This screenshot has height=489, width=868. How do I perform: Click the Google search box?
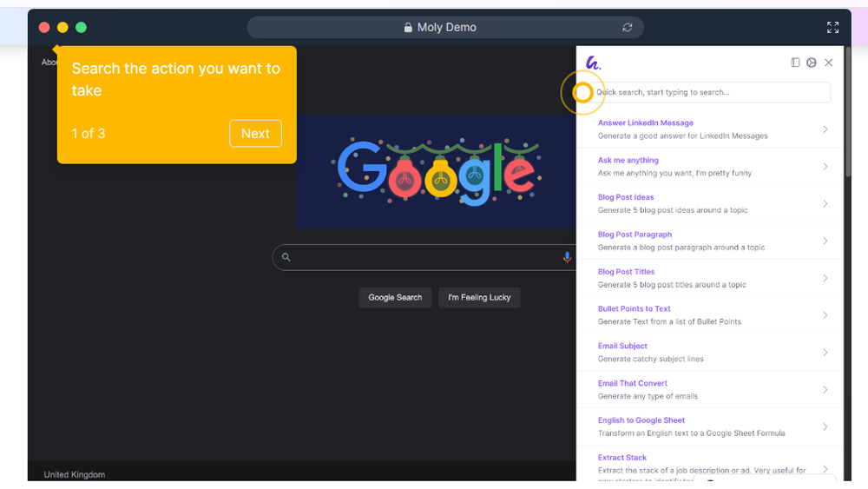pos(424,257)
